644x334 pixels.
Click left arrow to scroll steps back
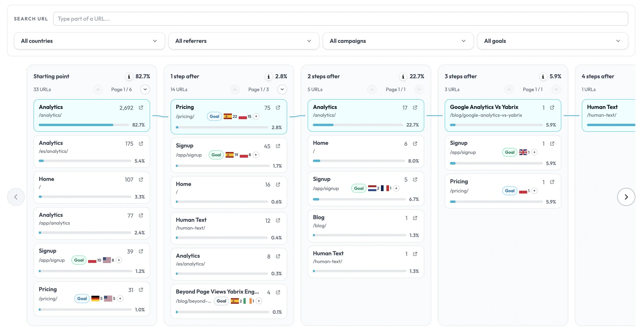[16, 197]
